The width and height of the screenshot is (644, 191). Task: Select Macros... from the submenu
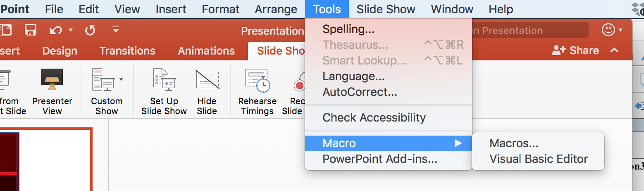(514, 143)
